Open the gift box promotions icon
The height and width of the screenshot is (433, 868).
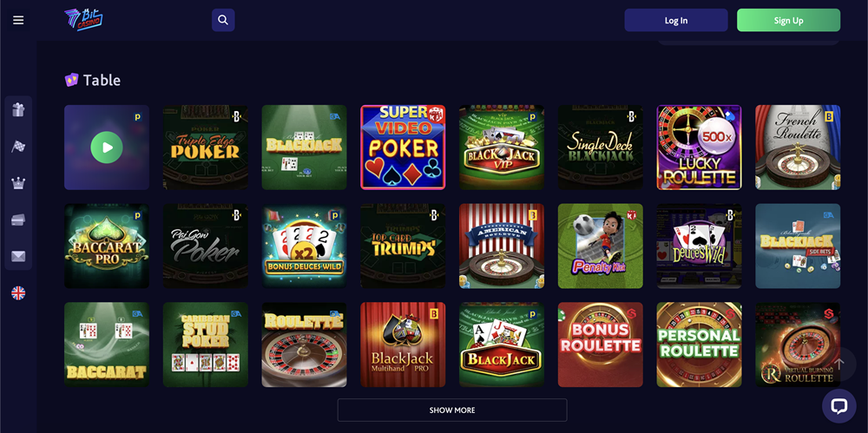(18, 109)
